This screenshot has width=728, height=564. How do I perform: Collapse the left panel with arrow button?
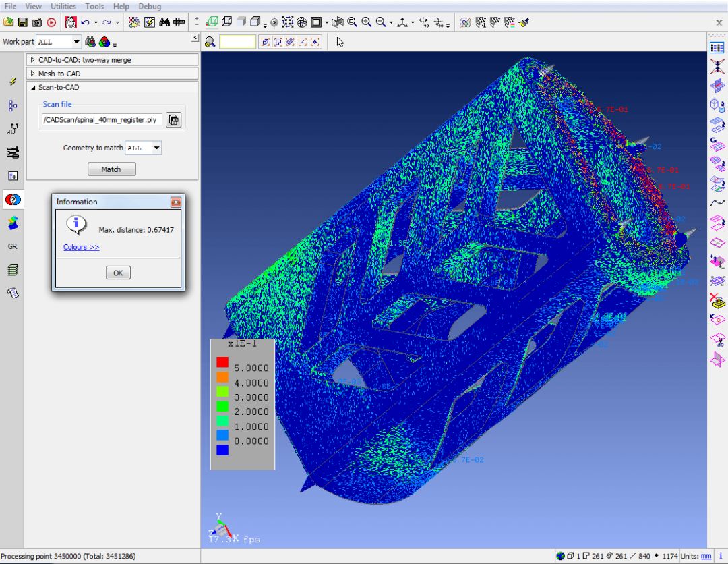pos(195,38)
